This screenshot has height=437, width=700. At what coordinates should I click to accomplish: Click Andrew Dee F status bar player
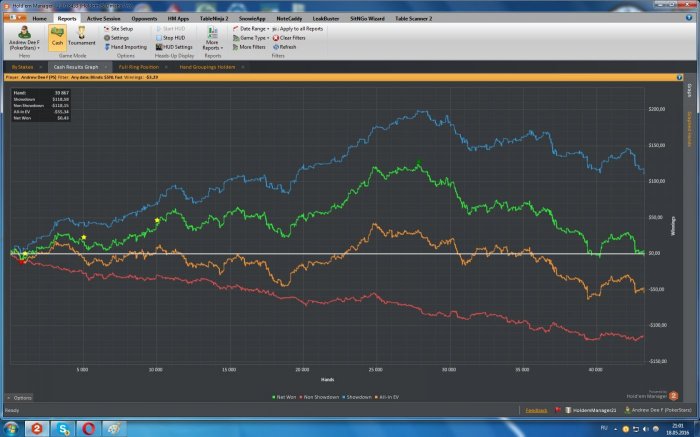[x=658, y=410]
